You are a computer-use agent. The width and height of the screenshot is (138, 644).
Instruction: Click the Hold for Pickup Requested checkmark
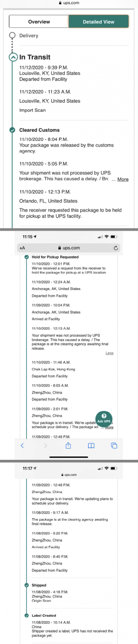(27, 257)
